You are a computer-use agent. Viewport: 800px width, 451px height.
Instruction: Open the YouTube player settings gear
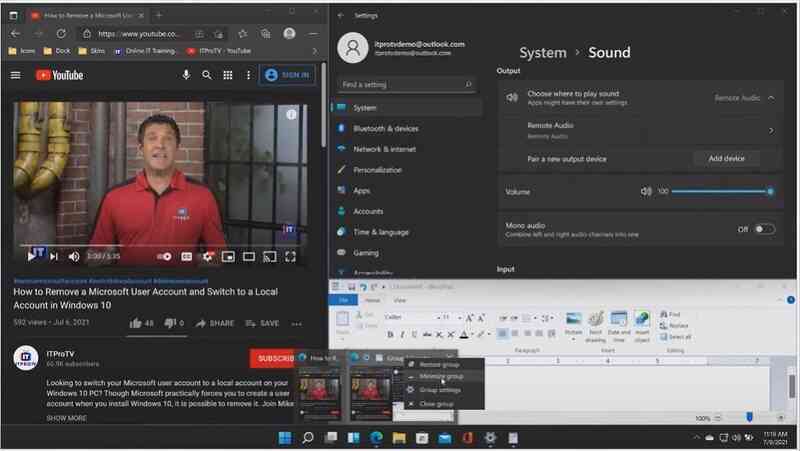pos(208,256)
